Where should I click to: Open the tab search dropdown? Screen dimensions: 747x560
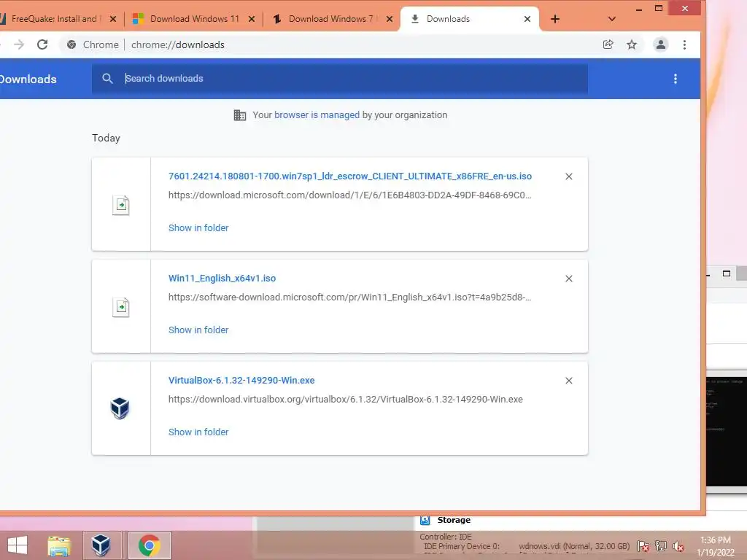612,19
